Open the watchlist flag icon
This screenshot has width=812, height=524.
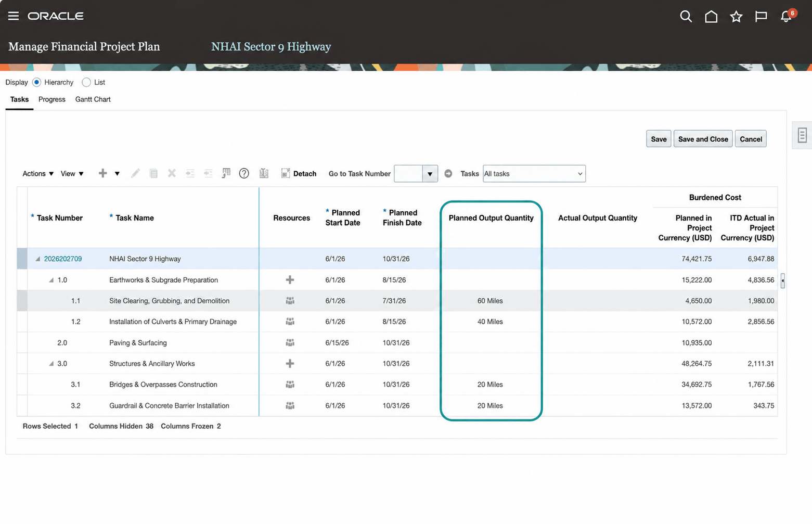click(x=761, y=17)
